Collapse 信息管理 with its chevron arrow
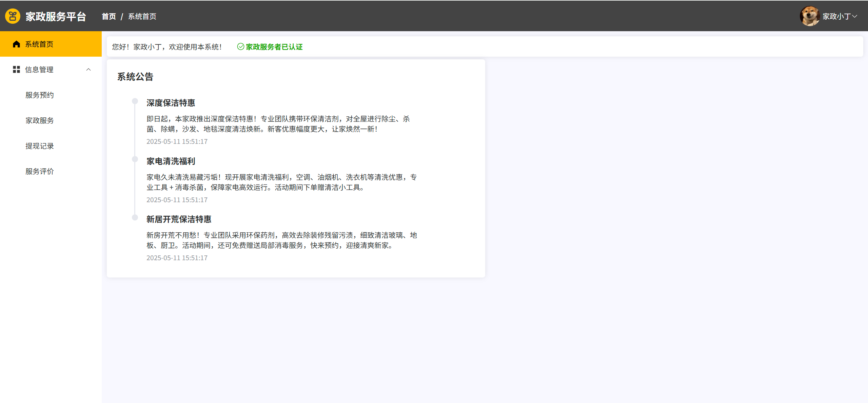Viewport: 868px width, 403px height. pyautogui.click(x=88, y=70)
